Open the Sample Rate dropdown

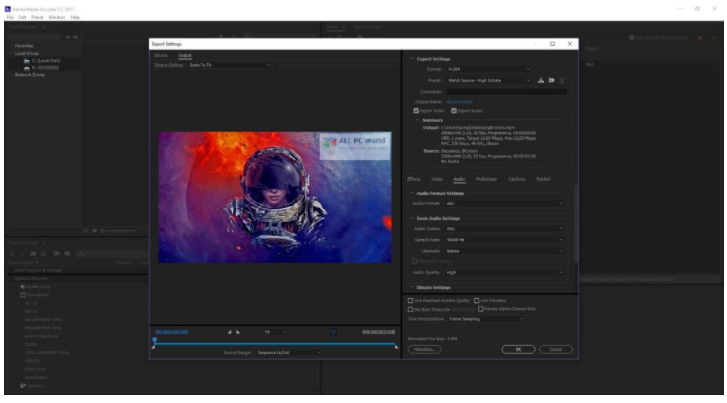tap(504, 240)
